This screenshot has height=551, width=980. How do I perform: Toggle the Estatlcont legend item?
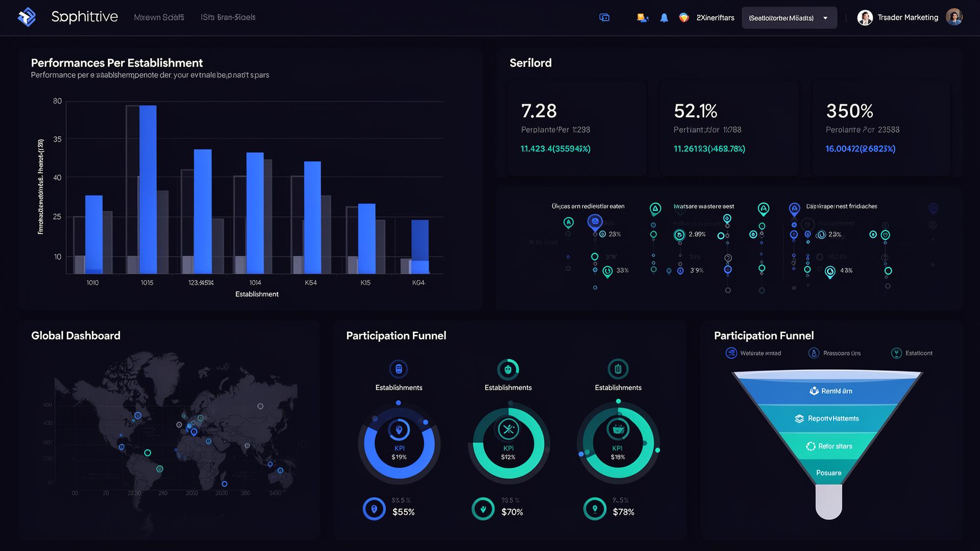pyautogui.click(x=912, y=353)
